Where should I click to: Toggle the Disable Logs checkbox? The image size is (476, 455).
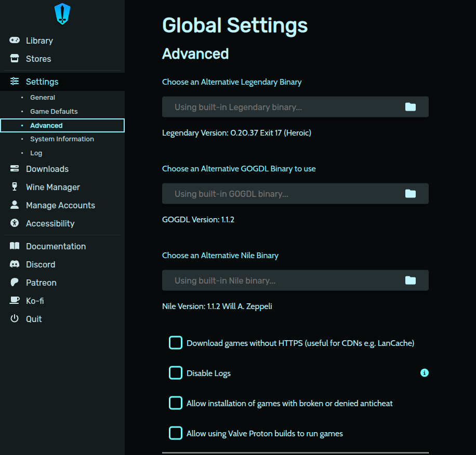176,373
